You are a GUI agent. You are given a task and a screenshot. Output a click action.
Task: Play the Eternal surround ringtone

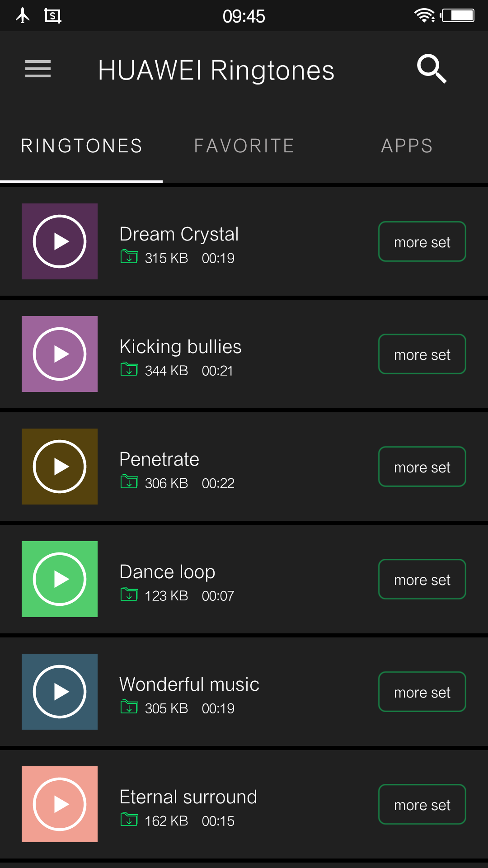pyautogui.click(x=60, y=804)
